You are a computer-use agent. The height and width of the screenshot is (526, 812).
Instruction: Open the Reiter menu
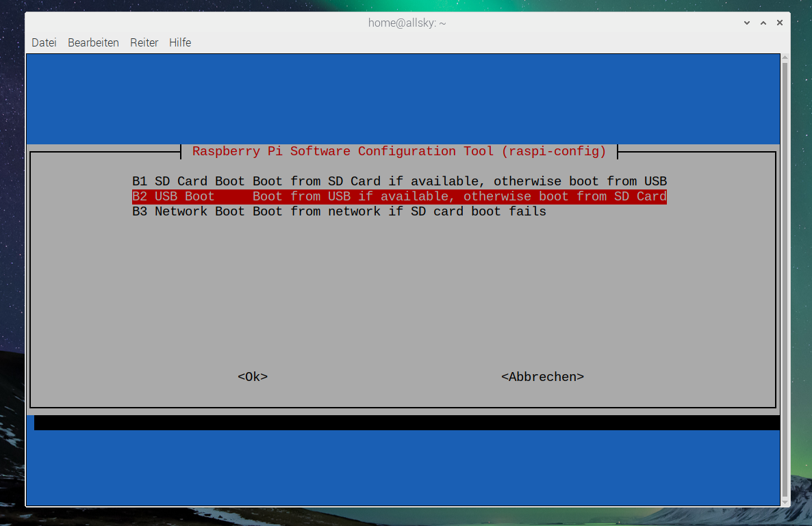(144, 42)
